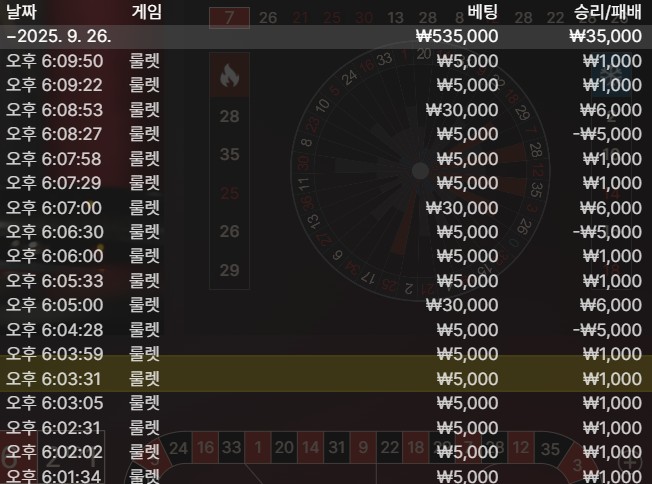Select the highlighted 오후 6:03:31 row

click(326, 379)
